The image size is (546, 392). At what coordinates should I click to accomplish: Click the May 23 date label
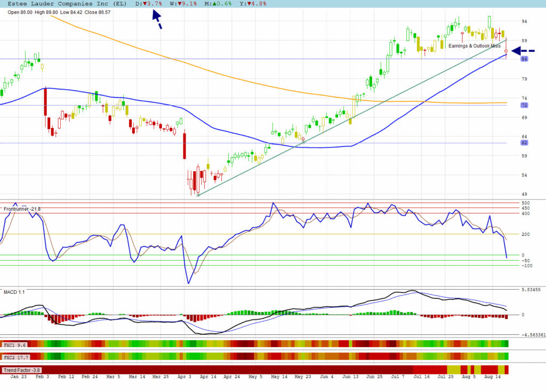pos(303,377)
